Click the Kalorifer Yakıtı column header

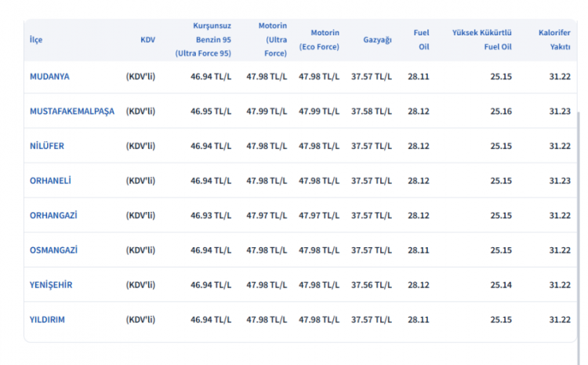pyautogui.click(x=554, y=39)
